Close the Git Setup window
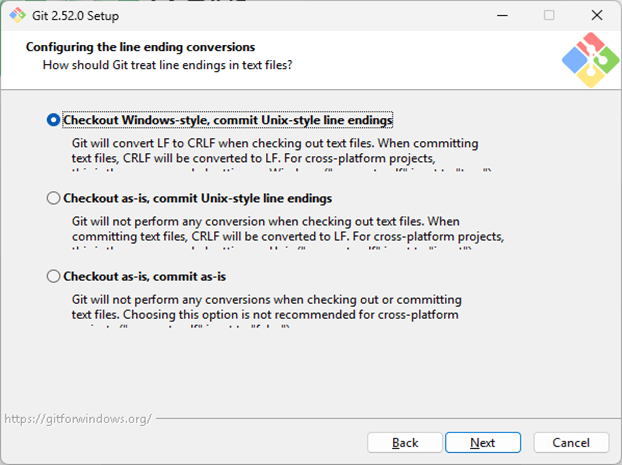 coord(595,15)
